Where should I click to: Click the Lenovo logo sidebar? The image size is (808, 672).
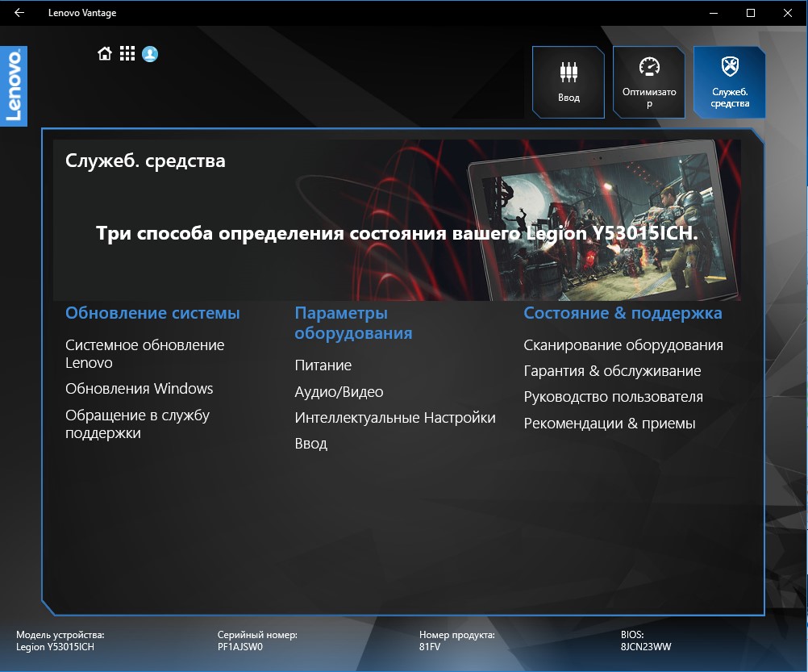[x=14, y=86]
